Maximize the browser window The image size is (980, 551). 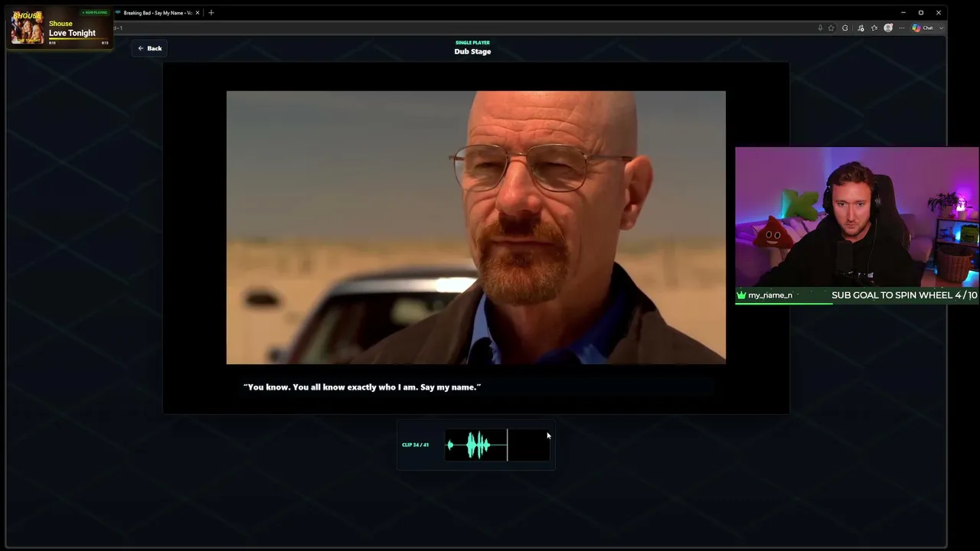pos(921,12)
